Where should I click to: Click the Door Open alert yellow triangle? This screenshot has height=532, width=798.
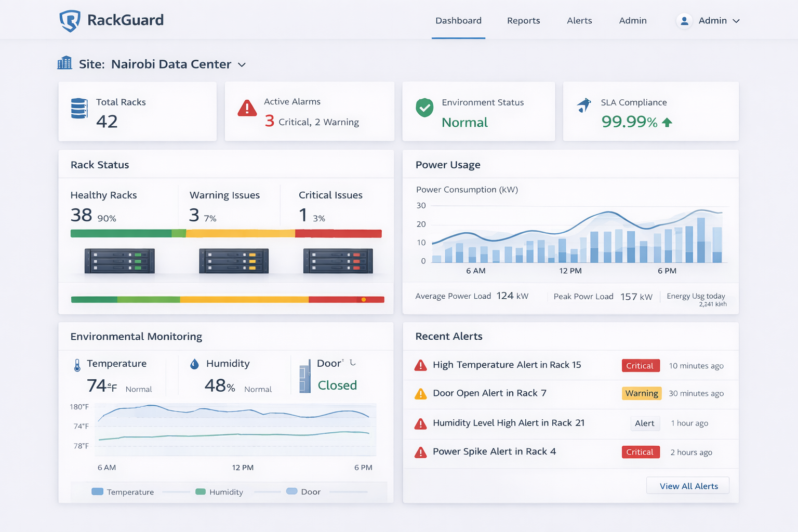[420, 394]
